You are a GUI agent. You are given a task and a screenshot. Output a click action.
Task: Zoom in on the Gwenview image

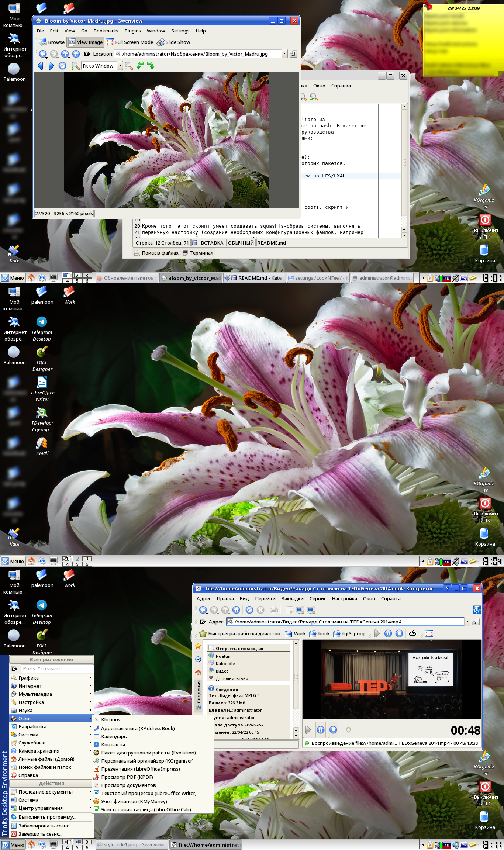[x=75, y=66]
